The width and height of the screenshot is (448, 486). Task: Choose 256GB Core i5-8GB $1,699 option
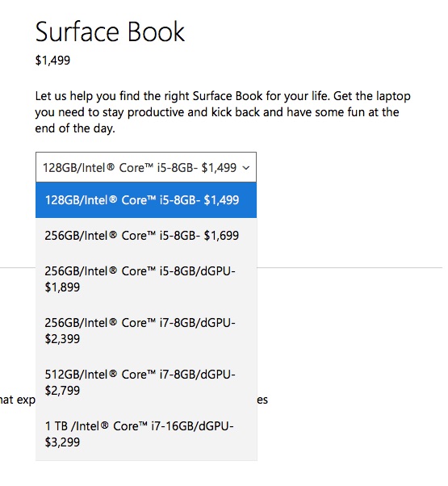pyautogui.click(x=146, y=236)
